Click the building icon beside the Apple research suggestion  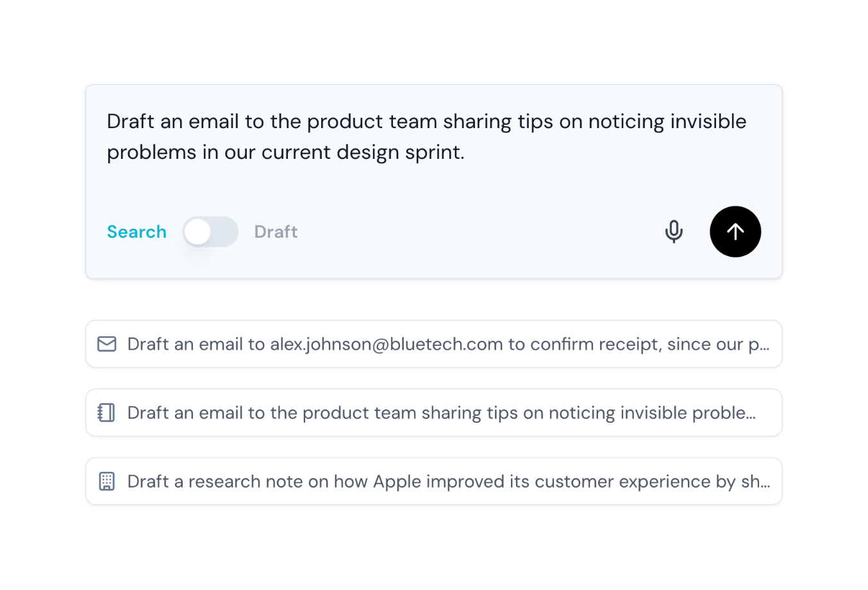pyautogui.click(x=106, y=481)
